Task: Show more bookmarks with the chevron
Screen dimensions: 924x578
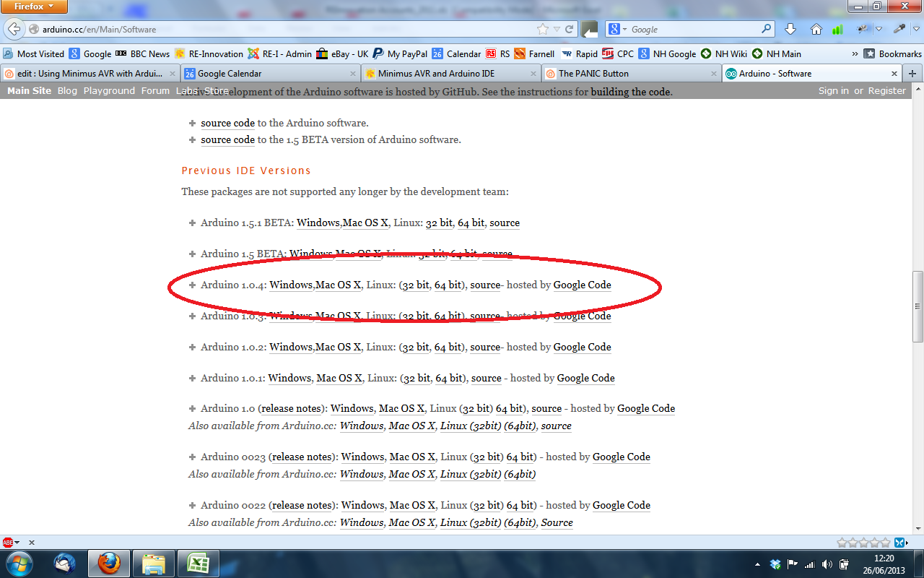Action: coord(855,53)
